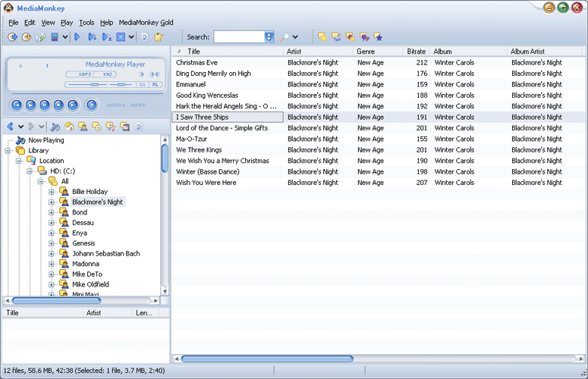Click the balance slider in the player
Screen dimensions: 588x379
tap(121, 85)
